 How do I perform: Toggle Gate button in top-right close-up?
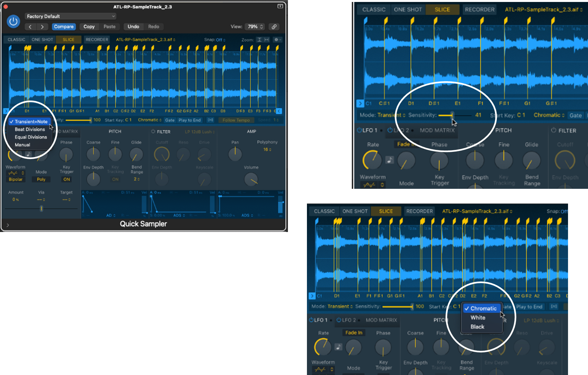pyautogui.click(x=576, y=115)
